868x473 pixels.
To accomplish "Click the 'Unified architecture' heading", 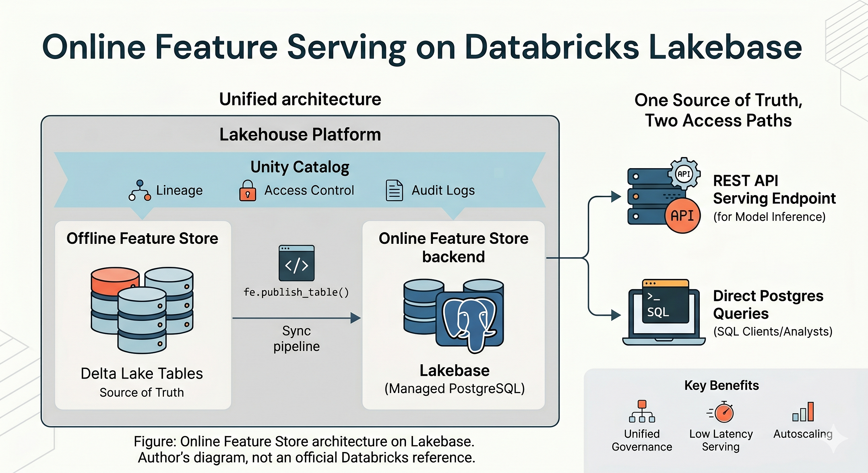I will (x=300, y=99).
